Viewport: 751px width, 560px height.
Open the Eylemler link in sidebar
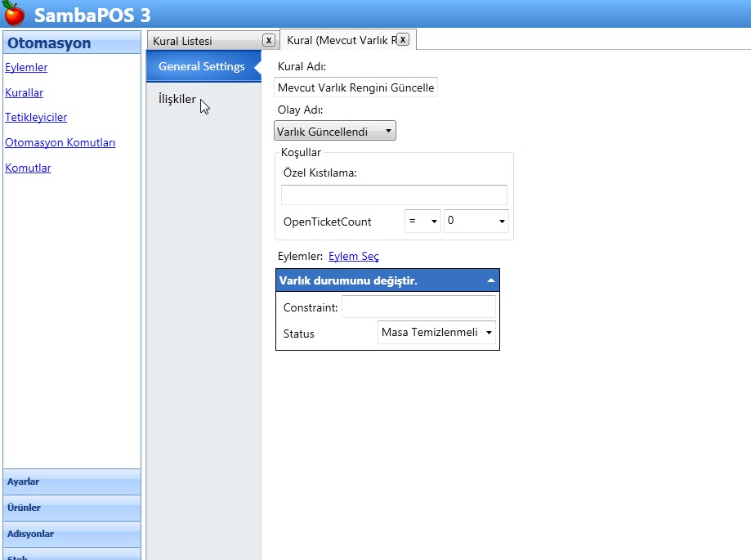tap(26, 67)
